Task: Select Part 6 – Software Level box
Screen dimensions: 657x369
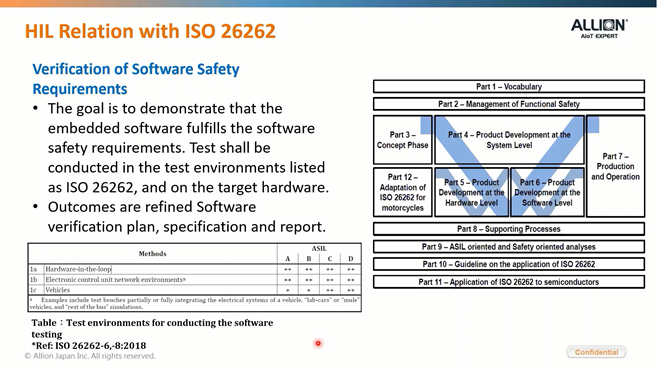Action: (547, 192)
